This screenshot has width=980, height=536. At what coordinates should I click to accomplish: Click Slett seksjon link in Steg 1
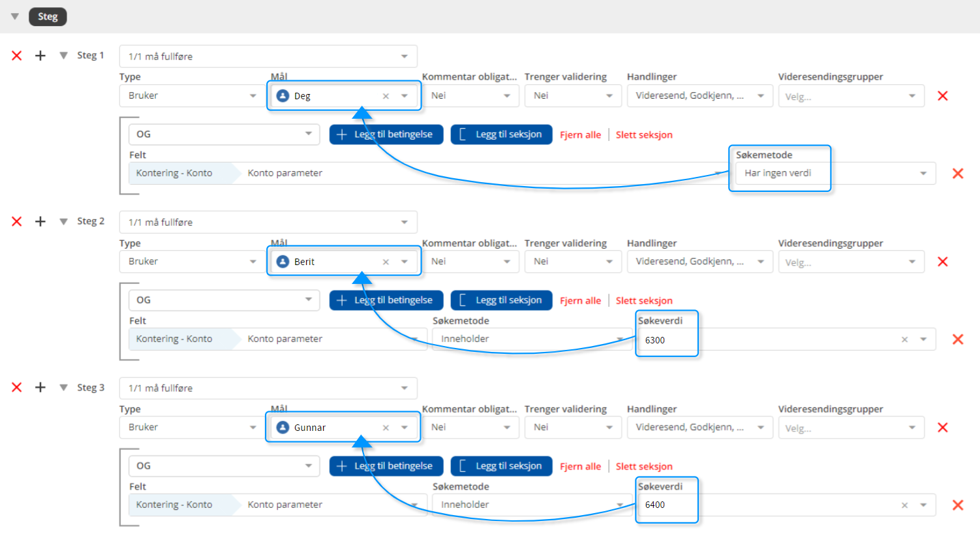(644, 135)
